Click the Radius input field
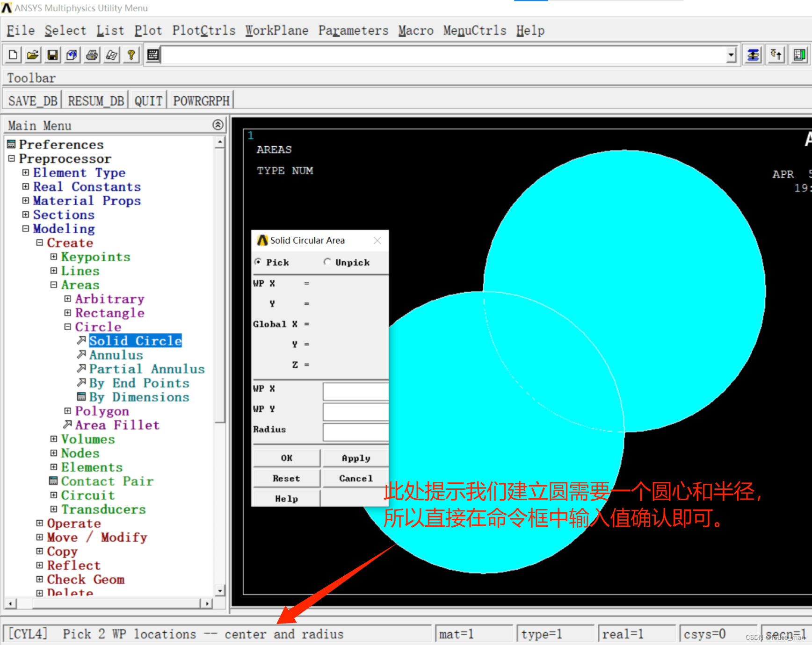The image size is (812, 645). tap(355, 432)
